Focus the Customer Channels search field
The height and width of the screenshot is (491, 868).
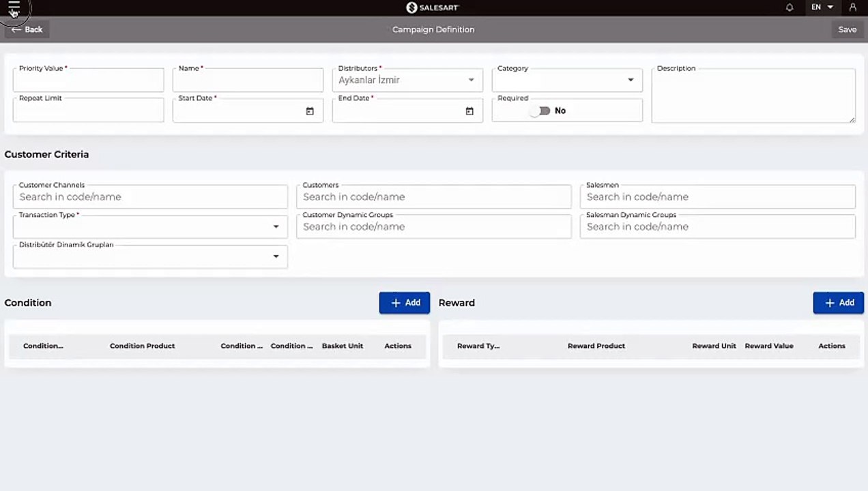[x=150, y=197]
